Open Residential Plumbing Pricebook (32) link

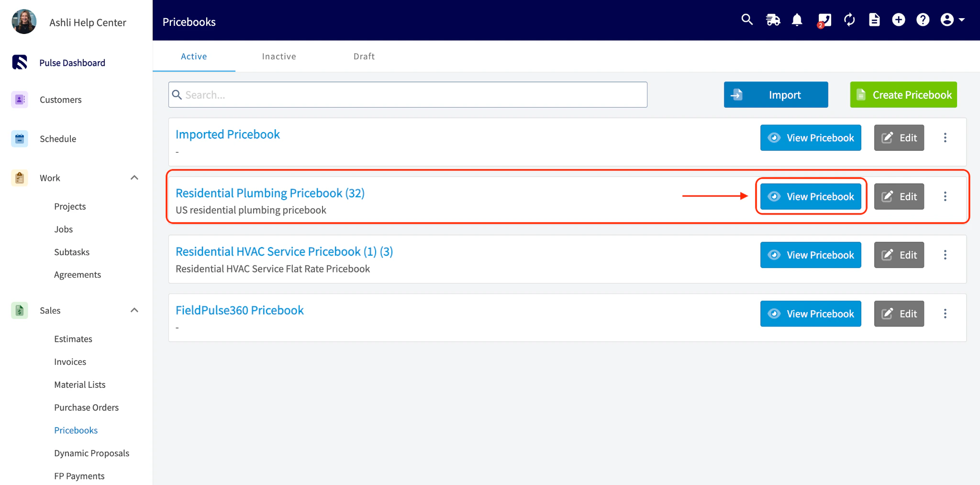(x=270, y=193)
